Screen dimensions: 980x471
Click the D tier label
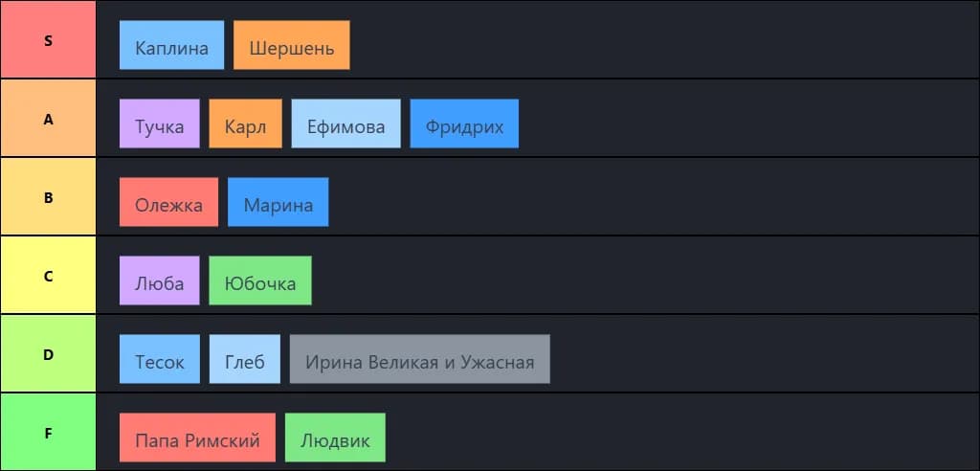[x=48, y=354]
